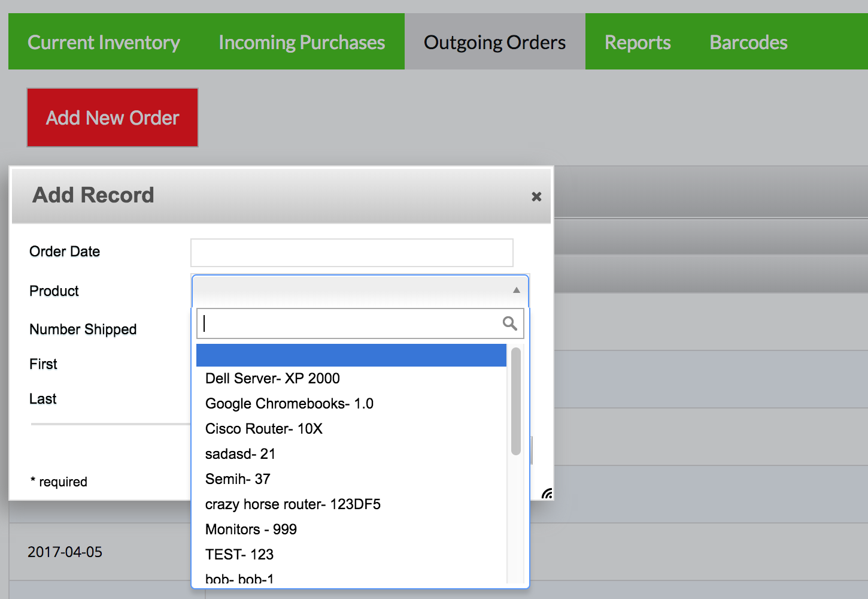Screen dimensions: 868x599
Task: Select TEST- 123 product
Action: (x=351, y=555)
